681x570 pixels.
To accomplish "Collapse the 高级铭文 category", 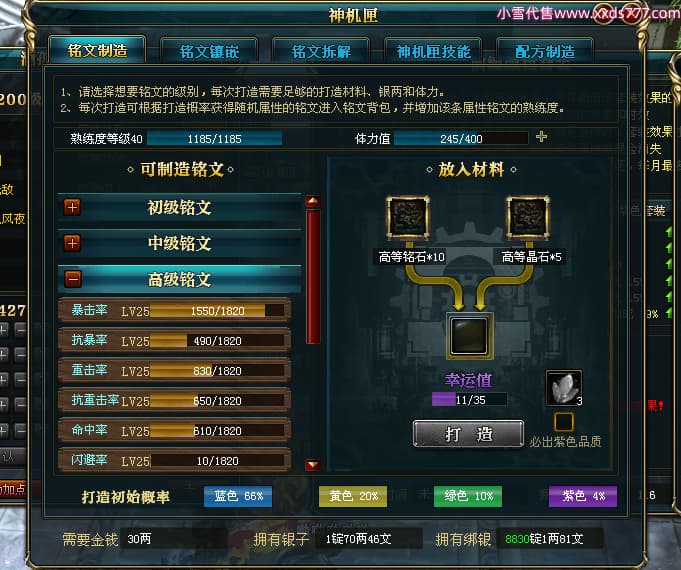I will pos(73,279).
